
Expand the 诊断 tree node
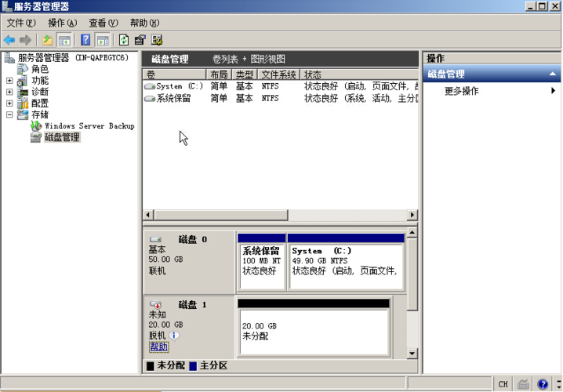(x=9, y=92)
